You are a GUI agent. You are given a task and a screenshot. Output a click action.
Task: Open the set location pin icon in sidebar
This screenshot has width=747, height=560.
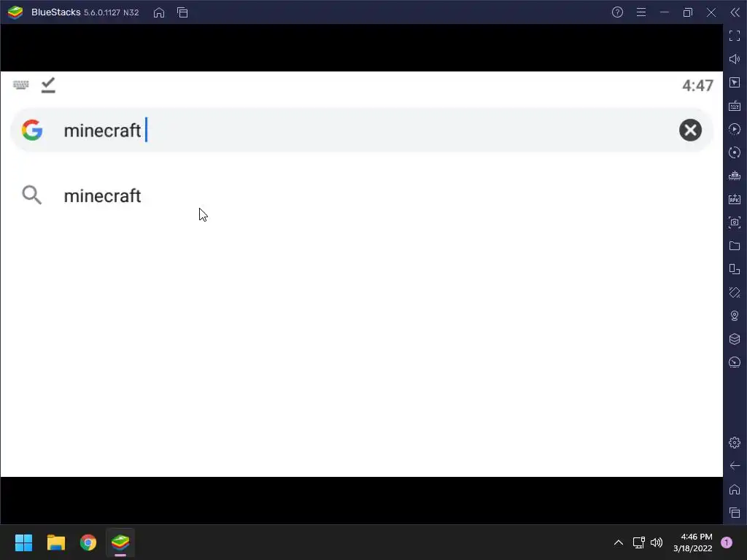[x=735, y=316]
